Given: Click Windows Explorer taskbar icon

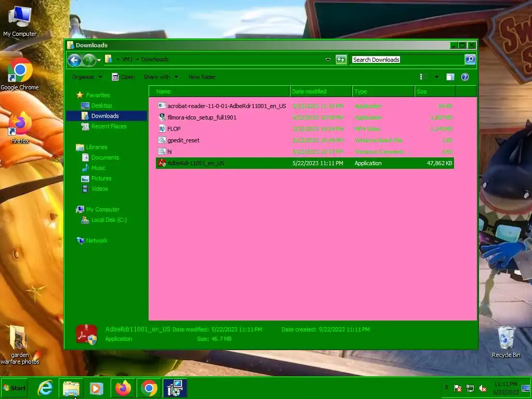Looking at the screenshot, I should point(71,388).
